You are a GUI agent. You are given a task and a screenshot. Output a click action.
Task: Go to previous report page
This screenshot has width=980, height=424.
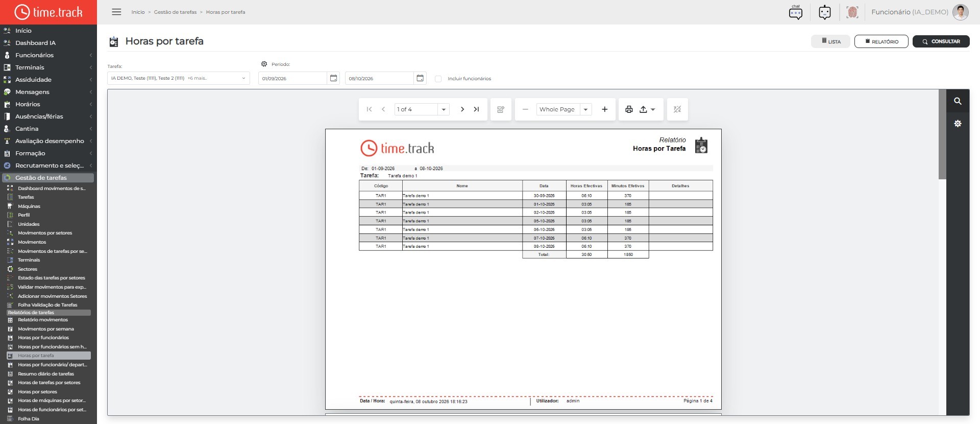(383, 109)
